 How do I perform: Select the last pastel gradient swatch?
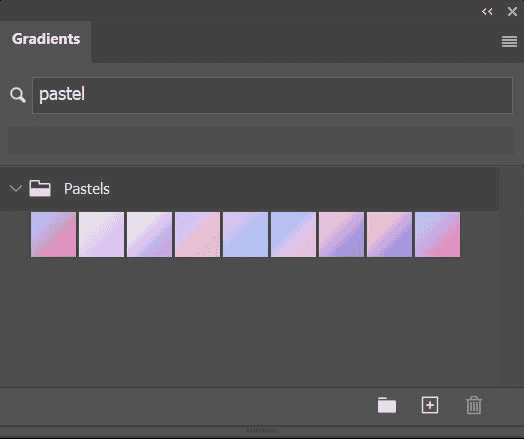[x=437, y=235]
